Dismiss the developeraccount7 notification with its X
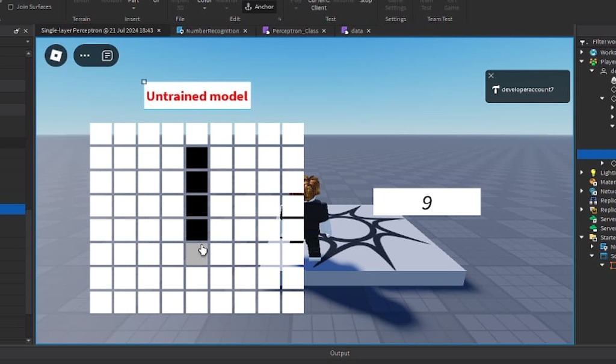The width and height of the screenshot is (616, 364). click(x=491, y=76)
